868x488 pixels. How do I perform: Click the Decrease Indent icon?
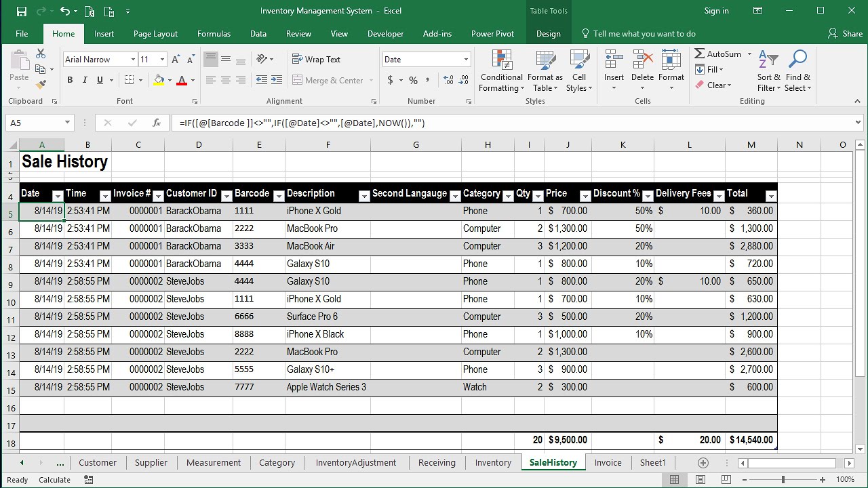(x=261, y=80)
